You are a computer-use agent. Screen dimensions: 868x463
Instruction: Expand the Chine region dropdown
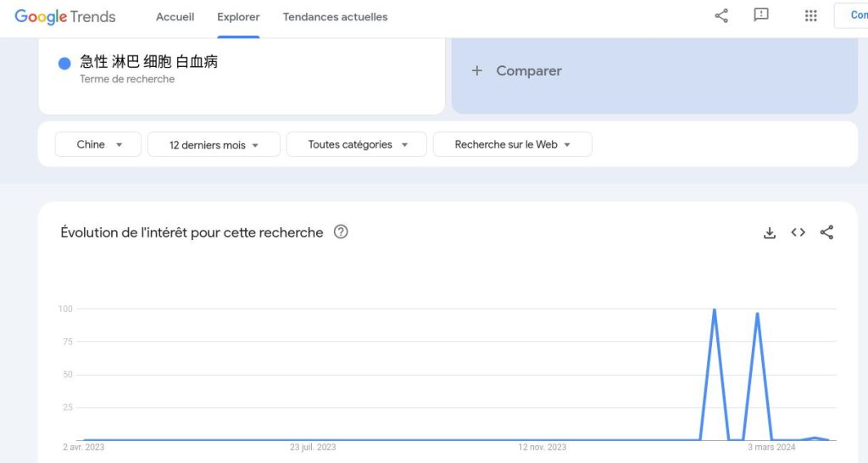click(100, 145)
